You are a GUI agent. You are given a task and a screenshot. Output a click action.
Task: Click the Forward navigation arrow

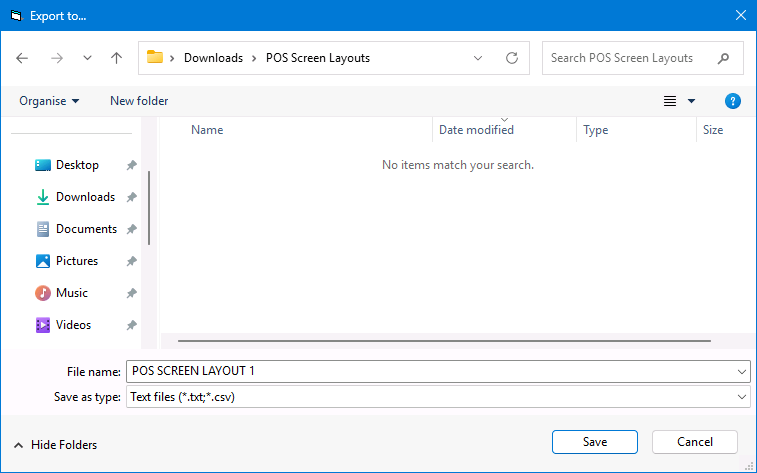57,58
